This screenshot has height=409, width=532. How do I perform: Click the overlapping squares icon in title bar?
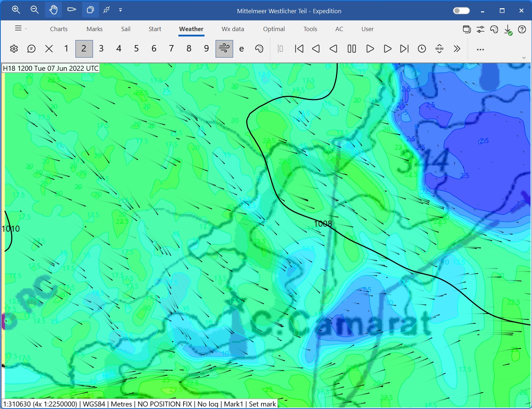90,10
